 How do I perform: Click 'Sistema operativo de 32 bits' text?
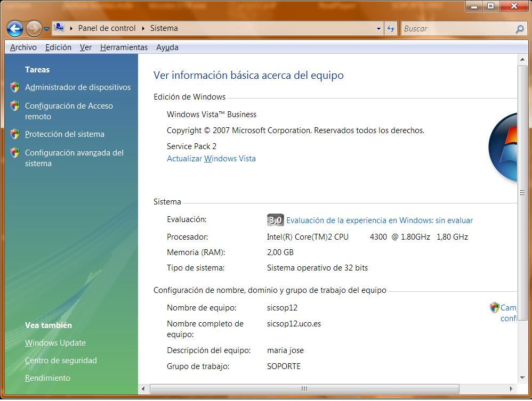click(x=317, y=268)
